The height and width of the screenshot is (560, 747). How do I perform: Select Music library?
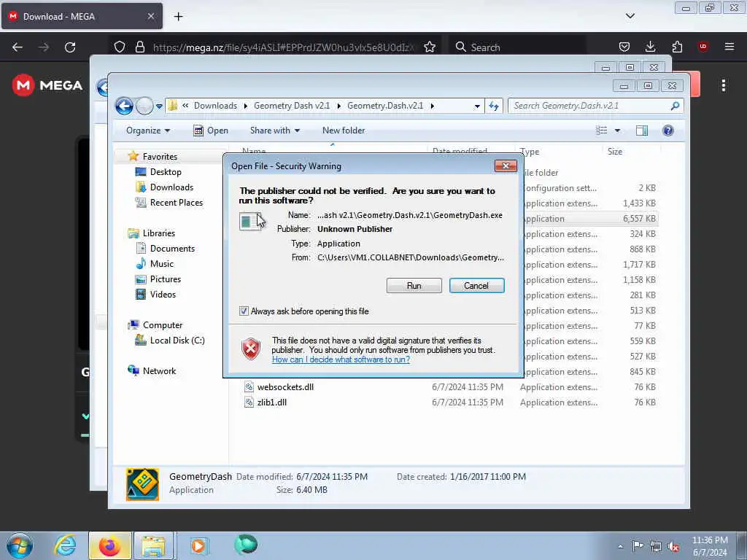(x=161, y=264)
